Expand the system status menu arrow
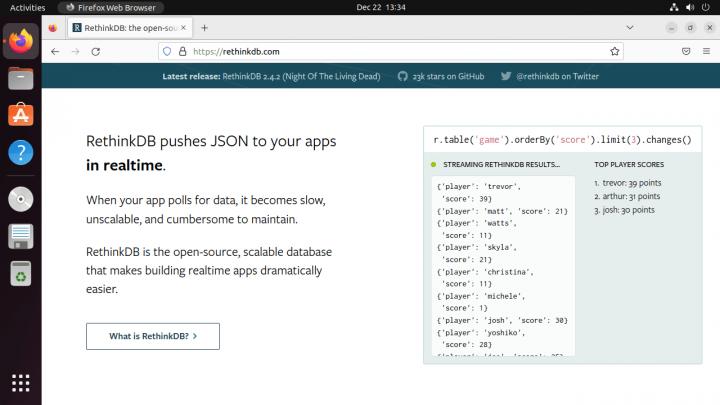 point(705,7)
